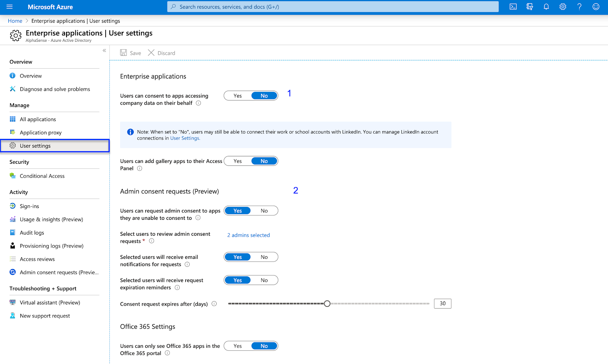608x364 pixels.
Task: Click the Discard X icon
Action: tap(151, 53)
